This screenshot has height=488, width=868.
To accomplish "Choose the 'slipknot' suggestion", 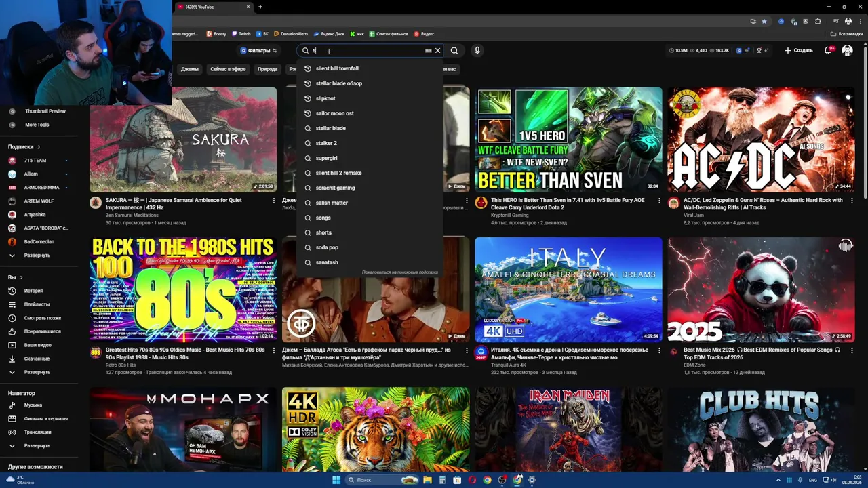I will tap(370, 98).
